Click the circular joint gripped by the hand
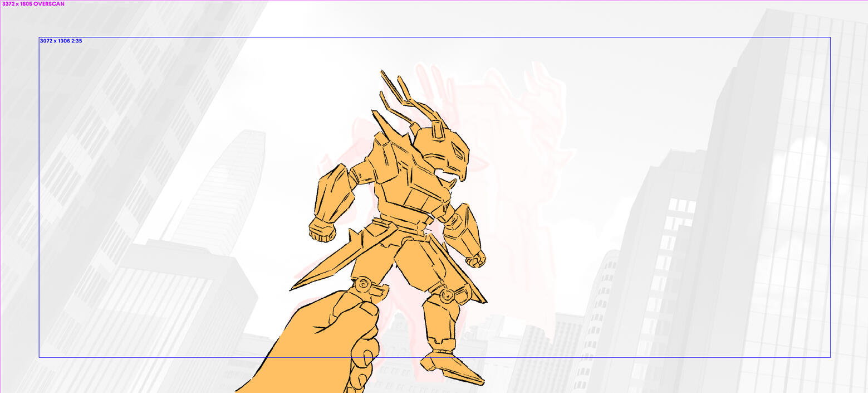868x393 pixels. 363,284
